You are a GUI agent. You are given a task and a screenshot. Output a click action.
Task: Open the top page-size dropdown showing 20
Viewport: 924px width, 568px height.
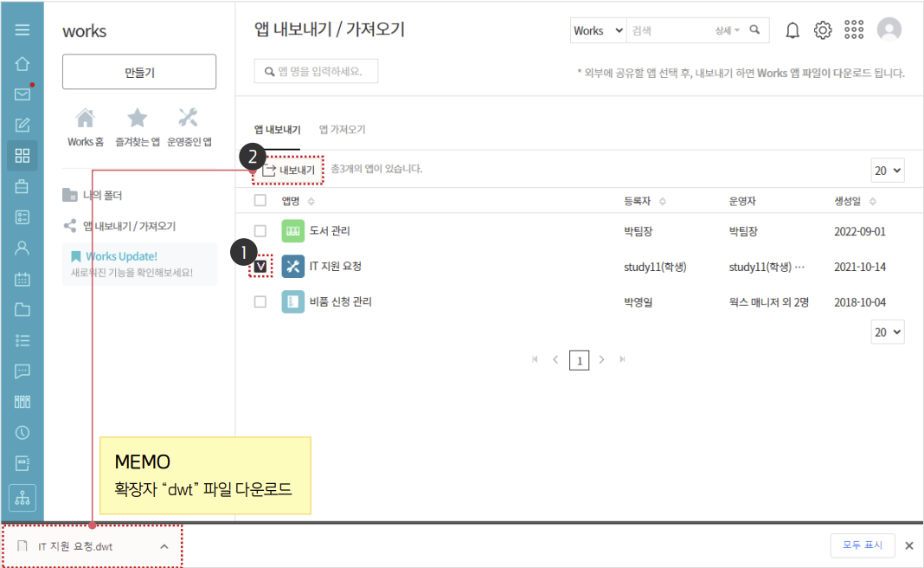[888, 171]
